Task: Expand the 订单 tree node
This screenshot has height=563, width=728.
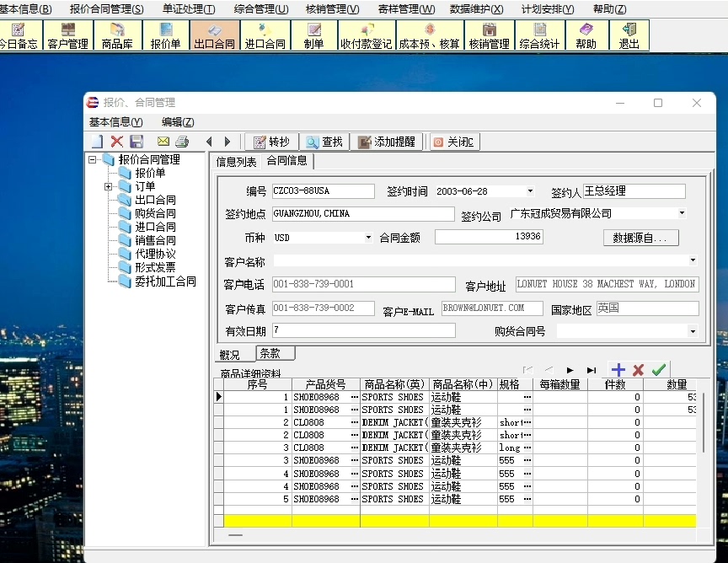Action: coord(109,186)
